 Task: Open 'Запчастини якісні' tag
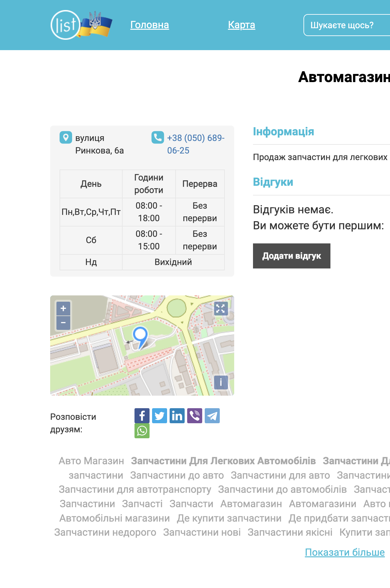click(290, 532)
